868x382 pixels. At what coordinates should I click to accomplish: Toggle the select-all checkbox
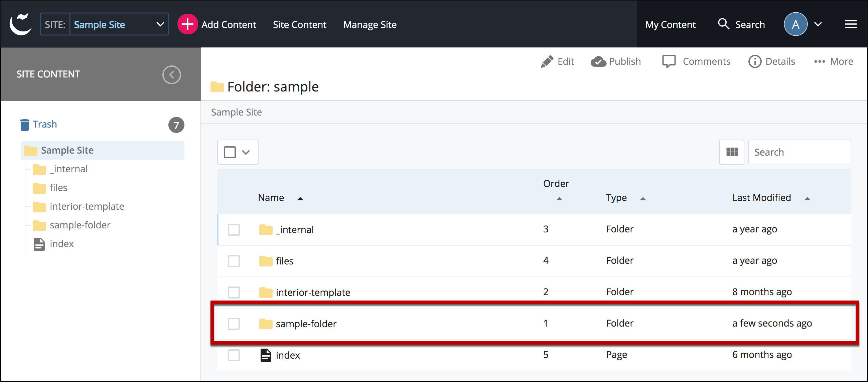click(x=230, y=152)
